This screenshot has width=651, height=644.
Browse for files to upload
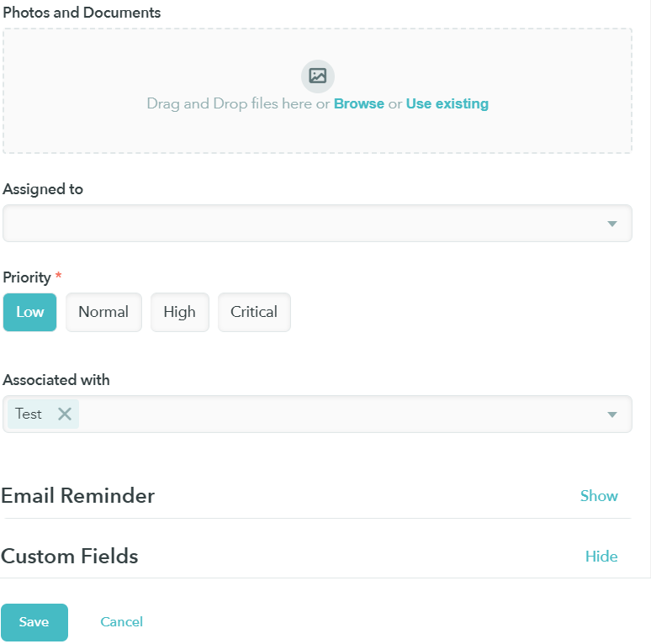pyautogui.click(x=359, y=104)
